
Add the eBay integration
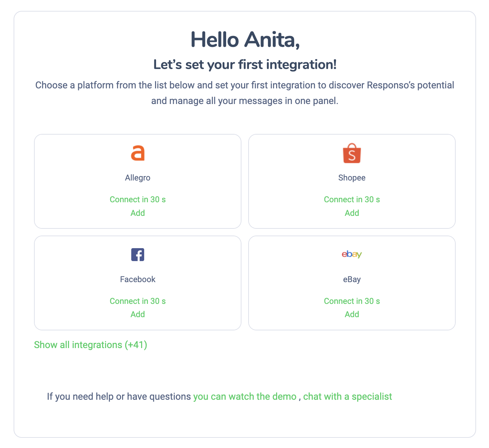[x=352, y=314]
